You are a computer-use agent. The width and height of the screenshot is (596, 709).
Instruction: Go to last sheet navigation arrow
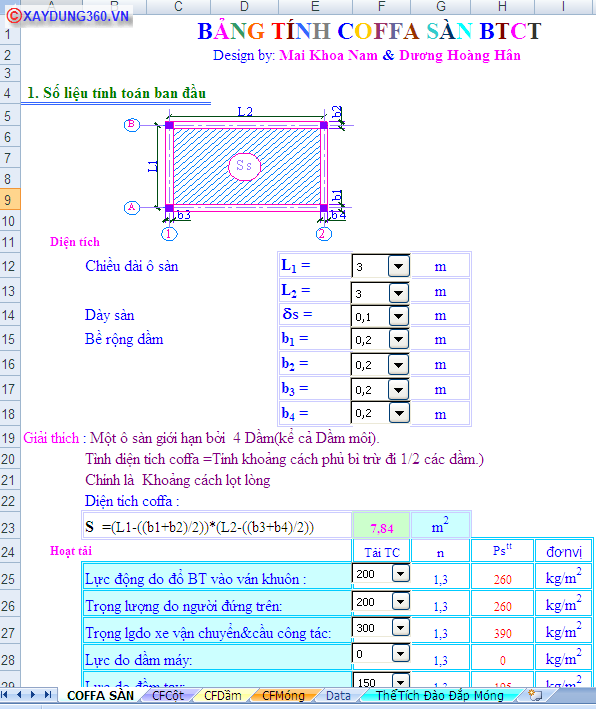(x=47, y=695)
